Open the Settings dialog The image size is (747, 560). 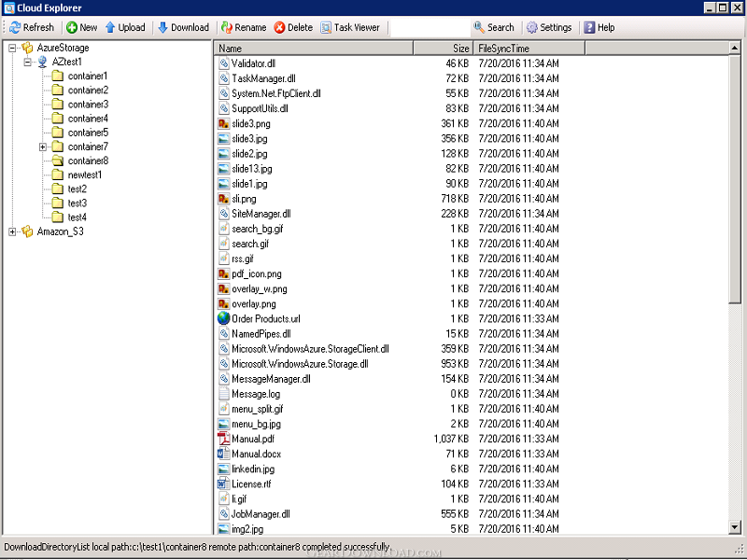coord(549,28)
